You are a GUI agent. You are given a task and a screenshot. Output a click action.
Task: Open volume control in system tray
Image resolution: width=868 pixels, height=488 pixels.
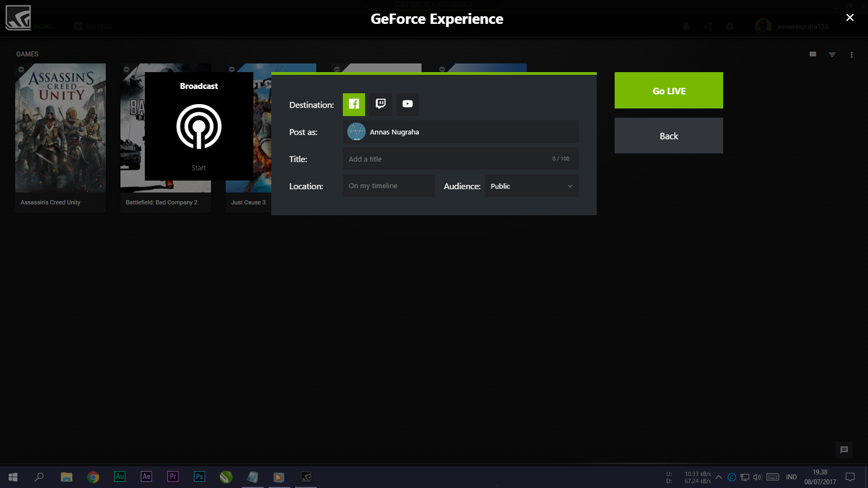(757, 477)
